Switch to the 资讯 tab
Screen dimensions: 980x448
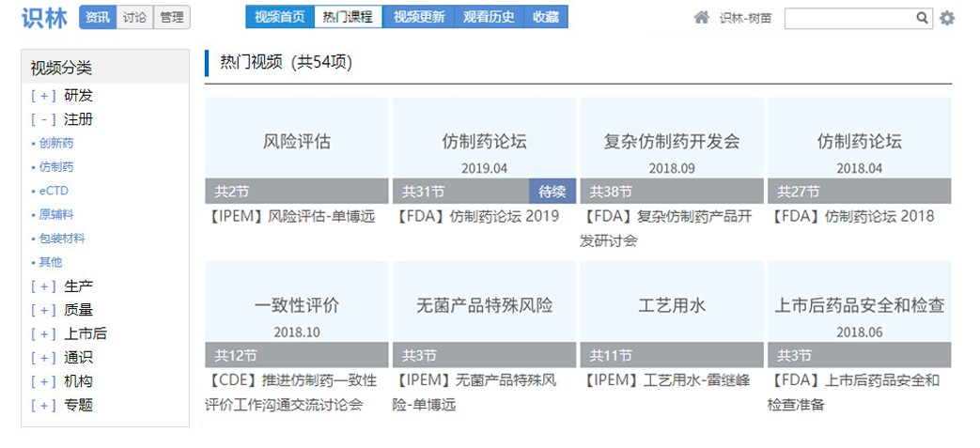pyautogui.click(x=98, y=18)
